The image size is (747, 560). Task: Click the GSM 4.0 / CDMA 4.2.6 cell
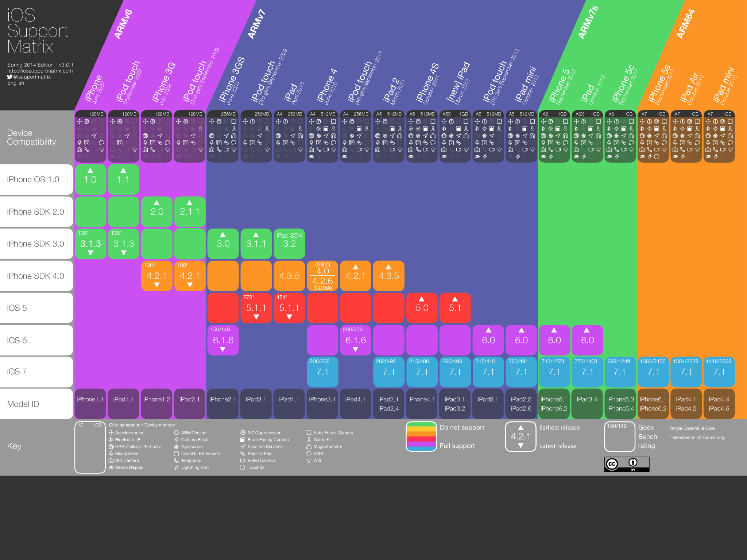(x=322, y=276)
